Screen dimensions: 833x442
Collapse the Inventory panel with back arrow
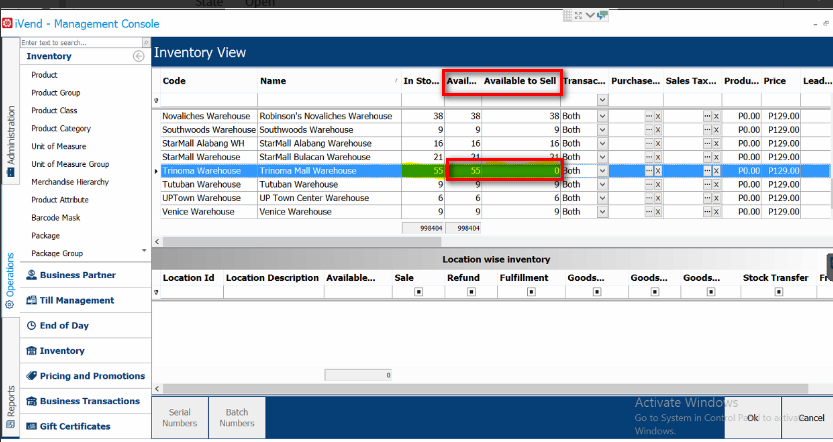[139, 56]
